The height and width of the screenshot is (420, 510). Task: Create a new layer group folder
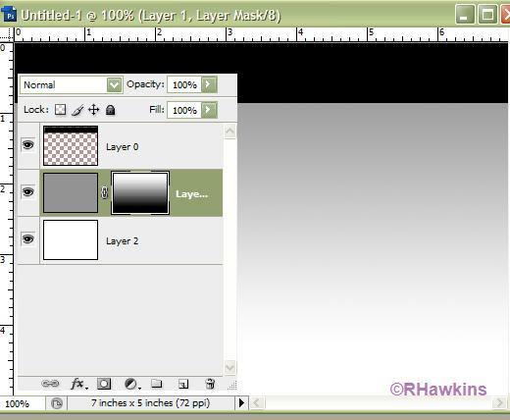coord(157,383)
